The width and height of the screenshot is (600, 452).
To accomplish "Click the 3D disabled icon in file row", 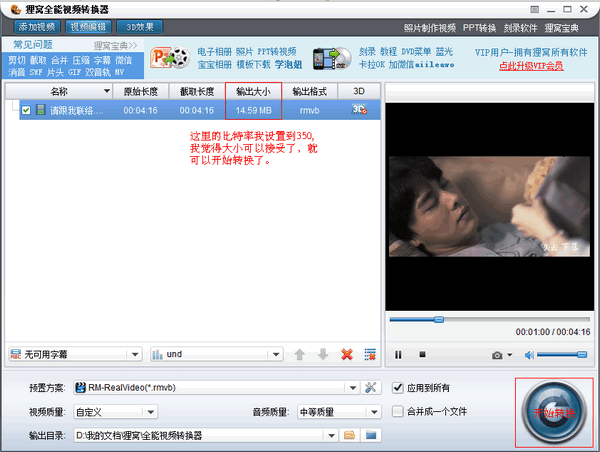I will tap(359, 109).
